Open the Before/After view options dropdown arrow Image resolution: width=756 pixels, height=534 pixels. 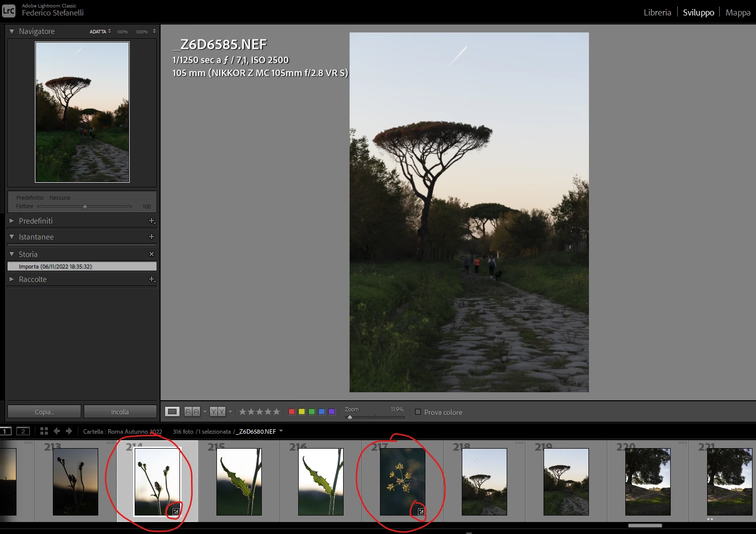[204, 412]
